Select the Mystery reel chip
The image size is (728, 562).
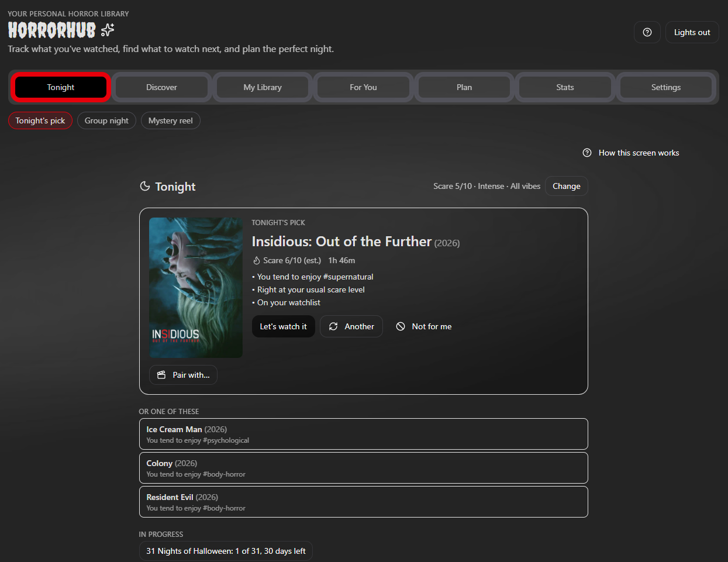tap(171, 120)
